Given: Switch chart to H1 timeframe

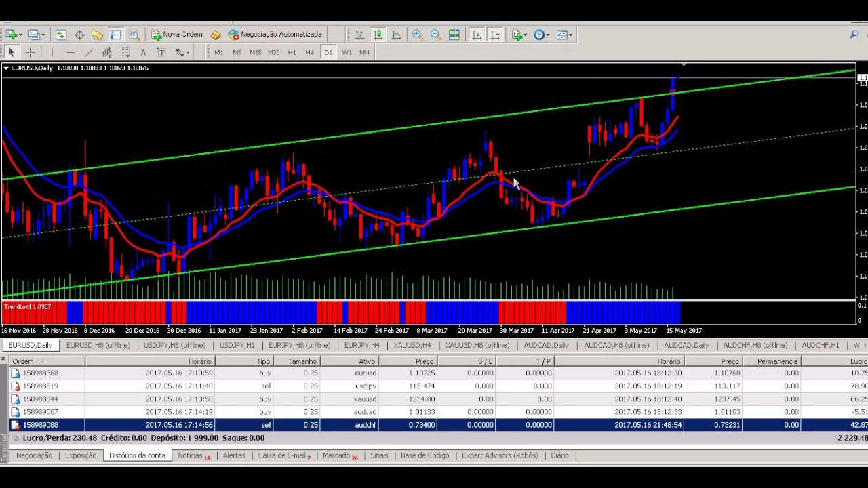Looking at the screenshot, I should [x=292, y=52].
